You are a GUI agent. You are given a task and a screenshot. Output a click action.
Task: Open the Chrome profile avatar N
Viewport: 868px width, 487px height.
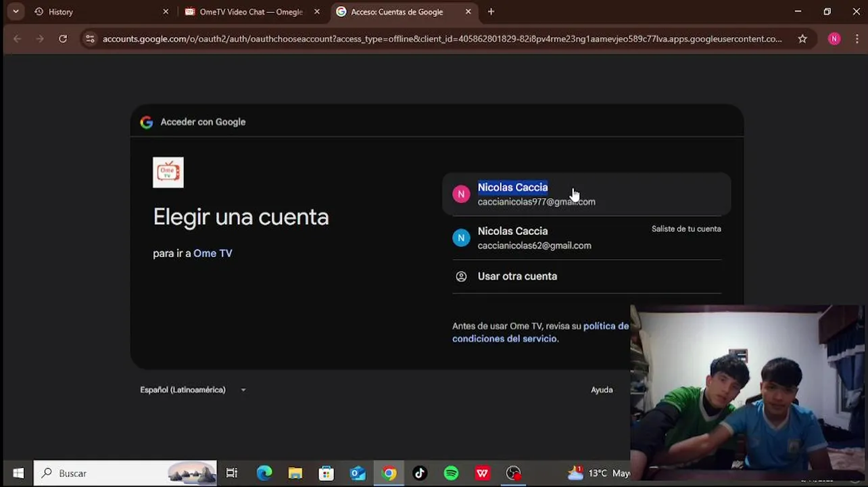834,39
